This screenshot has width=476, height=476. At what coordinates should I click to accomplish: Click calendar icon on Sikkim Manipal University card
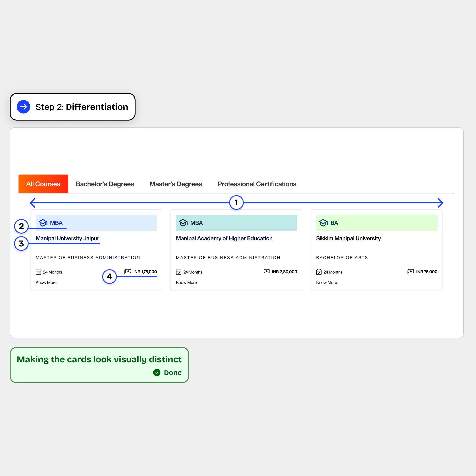point(319,272)
